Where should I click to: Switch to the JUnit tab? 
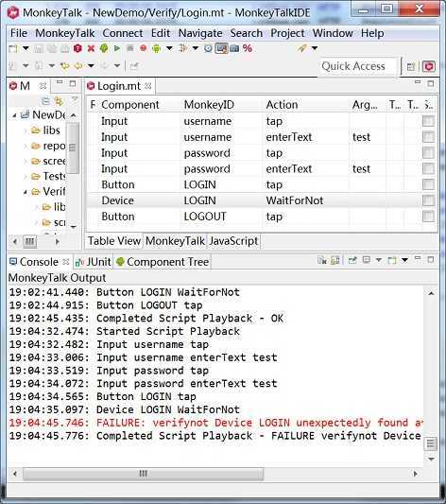point(94,262)
